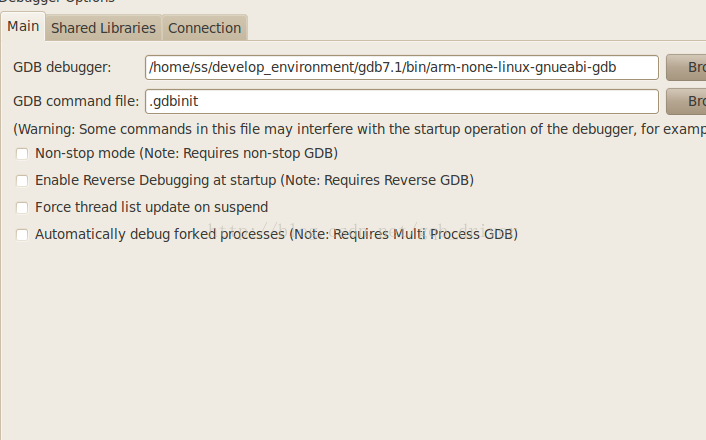
Task: Click the "GDB debugger:" label
Action: point(62,68)
